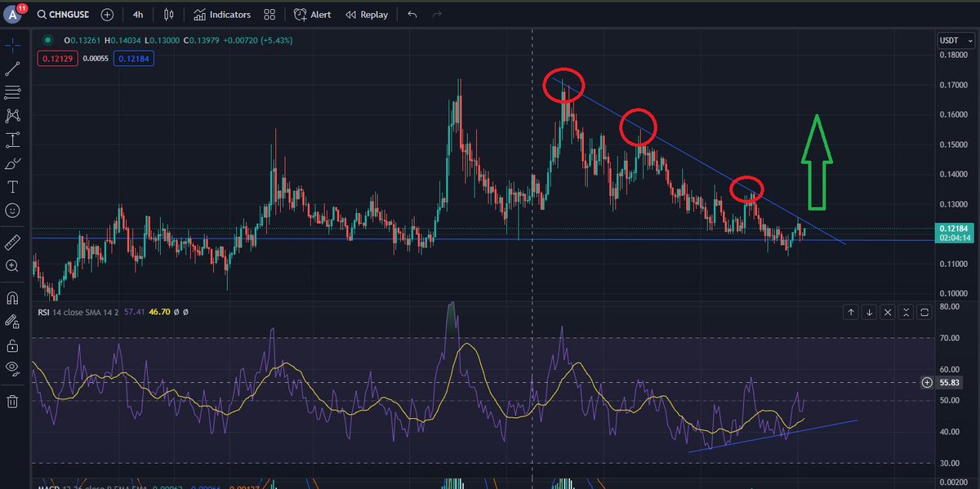
Task: Select the Text annotation tool
Action: 12,187
